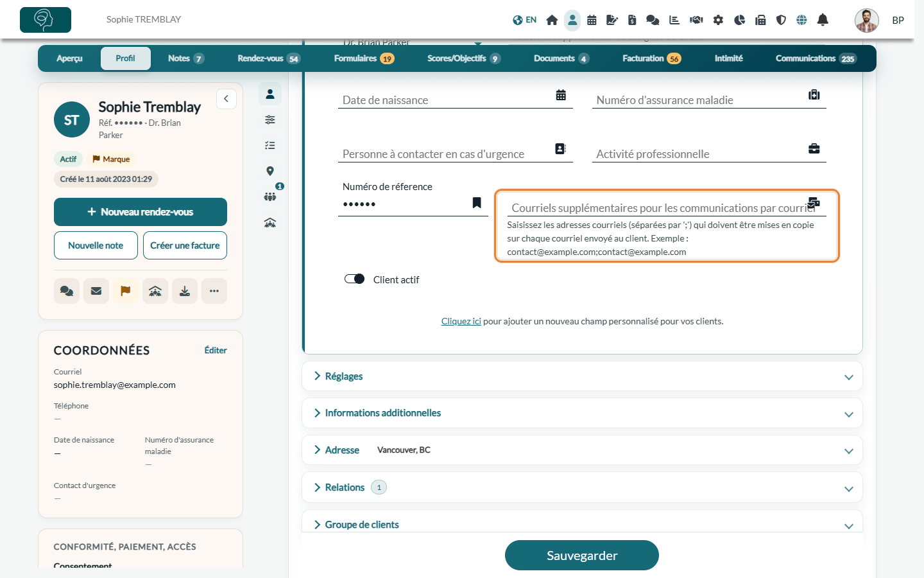
Task: Collapse the client side panel with chevron
Action: [x=227, y=99]
